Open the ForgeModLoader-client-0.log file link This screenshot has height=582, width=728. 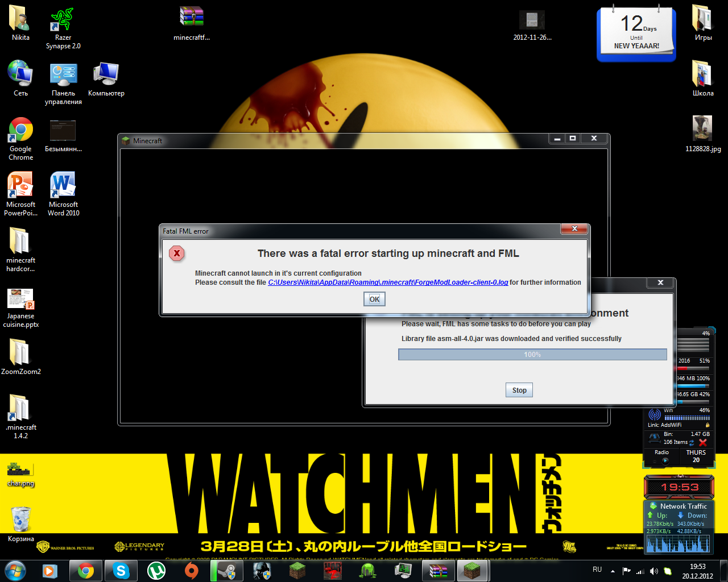point(388,282)
